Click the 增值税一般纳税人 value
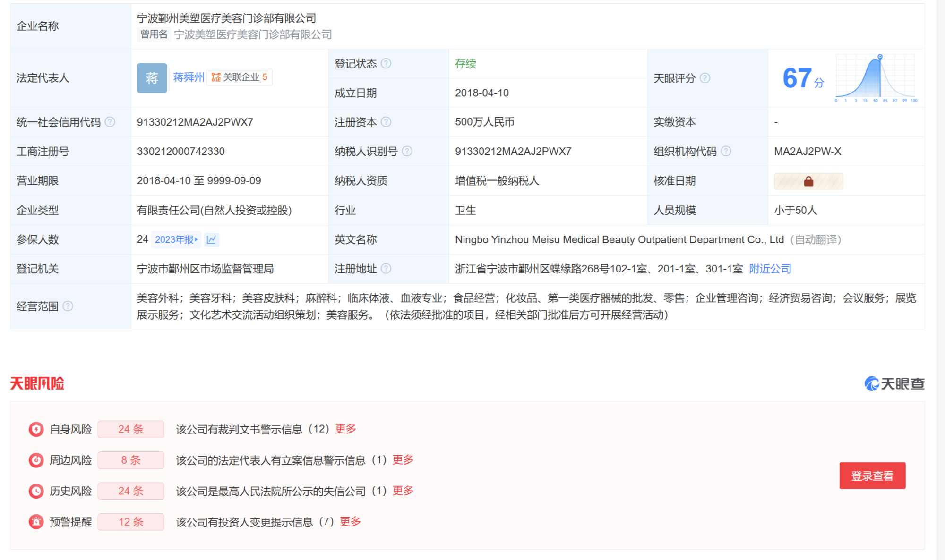This screenshot has width=945, height=560. pos(497,181)
